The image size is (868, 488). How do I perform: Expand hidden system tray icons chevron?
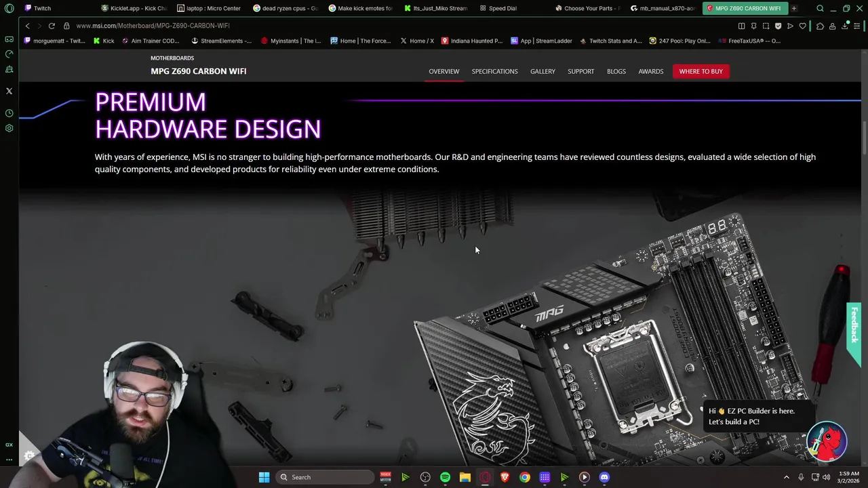tap(787, 477)
